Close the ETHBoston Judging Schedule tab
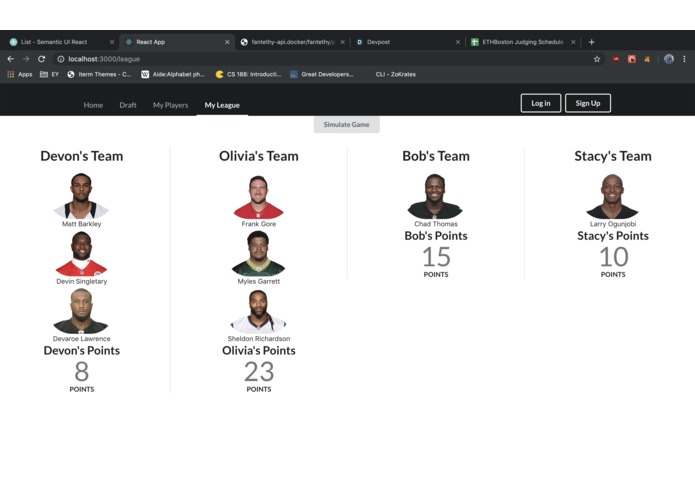Viewport: 695px width, 494px height. 573,42
